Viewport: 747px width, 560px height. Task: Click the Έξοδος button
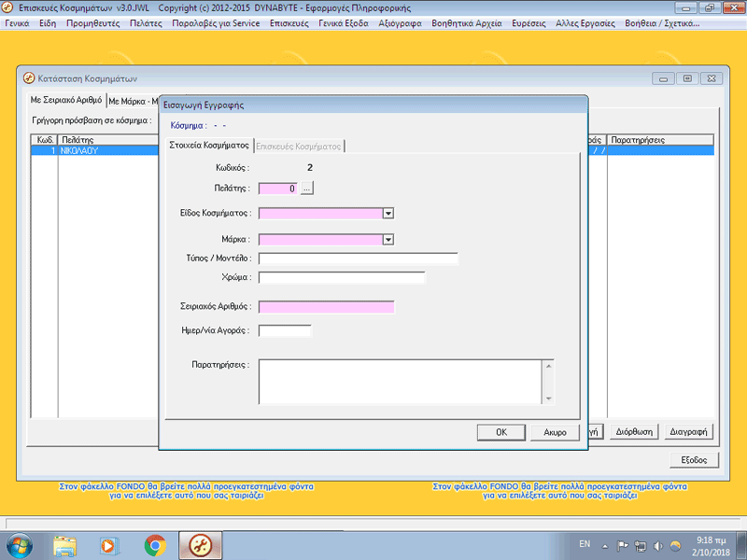(x=694, y=460)
